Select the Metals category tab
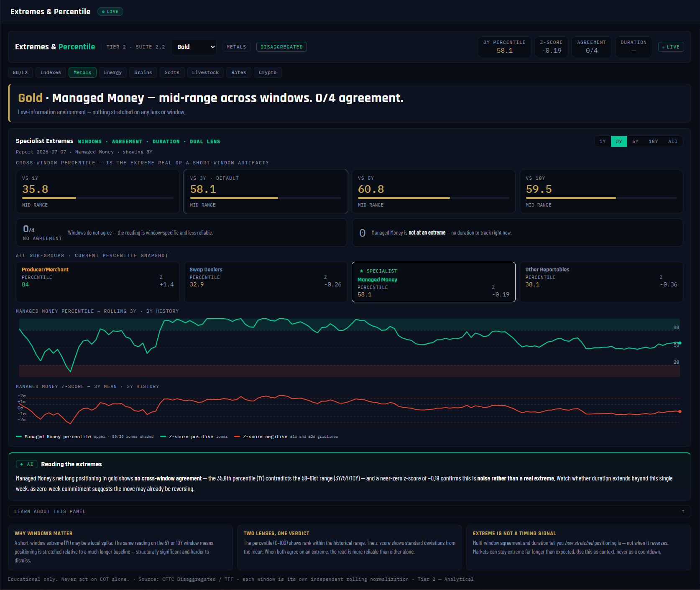The width and height of the screenshot is (700, 590). tap(82, 72)
